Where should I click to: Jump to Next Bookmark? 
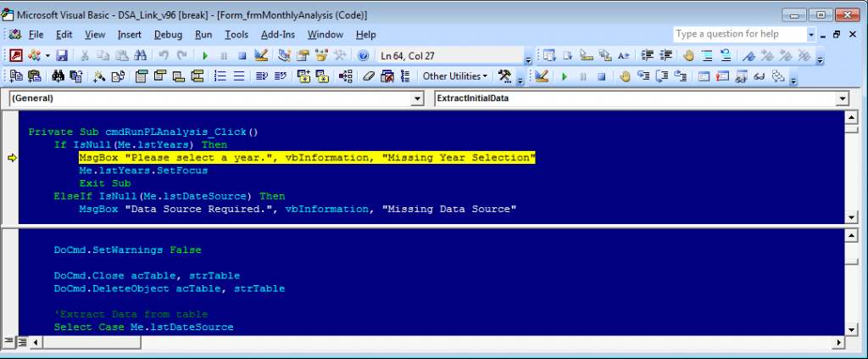[767, 55]
